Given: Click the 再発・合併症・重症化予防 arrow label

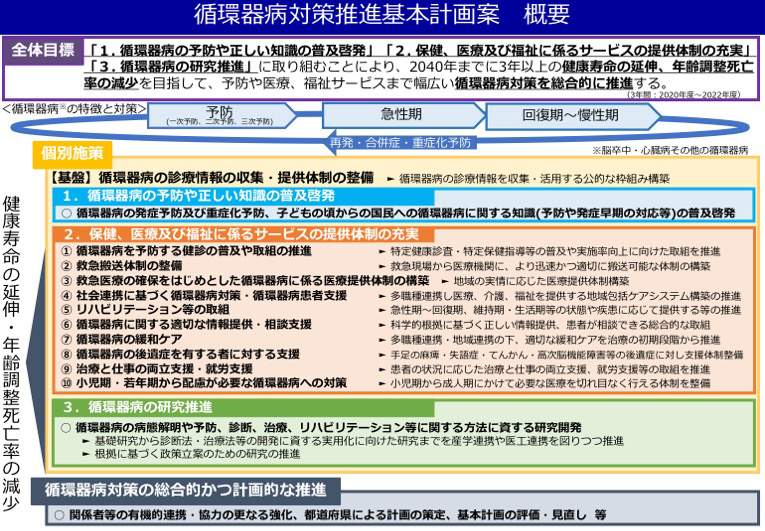Looking at the screenshot, I should point(400,143).
